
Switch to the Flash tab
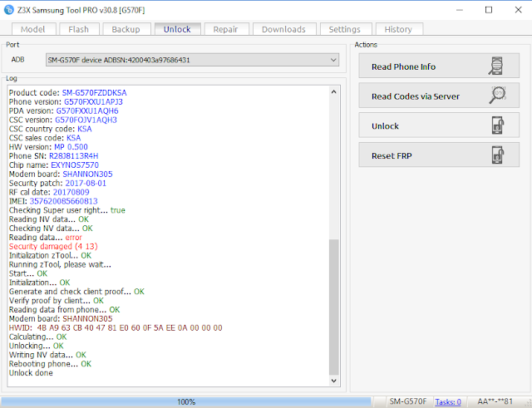click(x=79, y=30)
